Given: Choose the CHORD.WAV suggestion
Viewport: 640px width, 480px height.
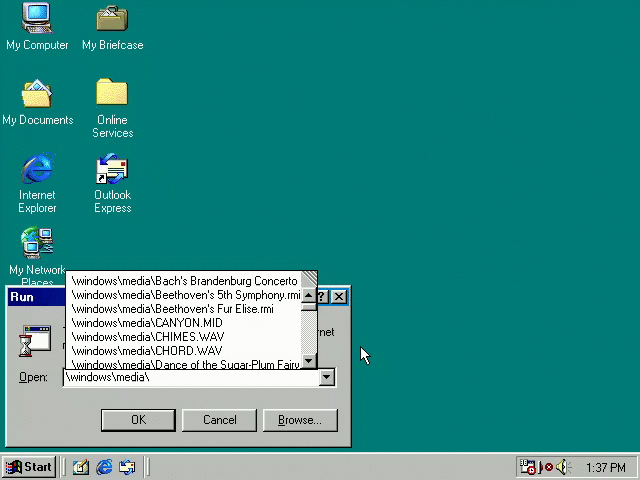Looking at the screenshot, I should 184,351.
